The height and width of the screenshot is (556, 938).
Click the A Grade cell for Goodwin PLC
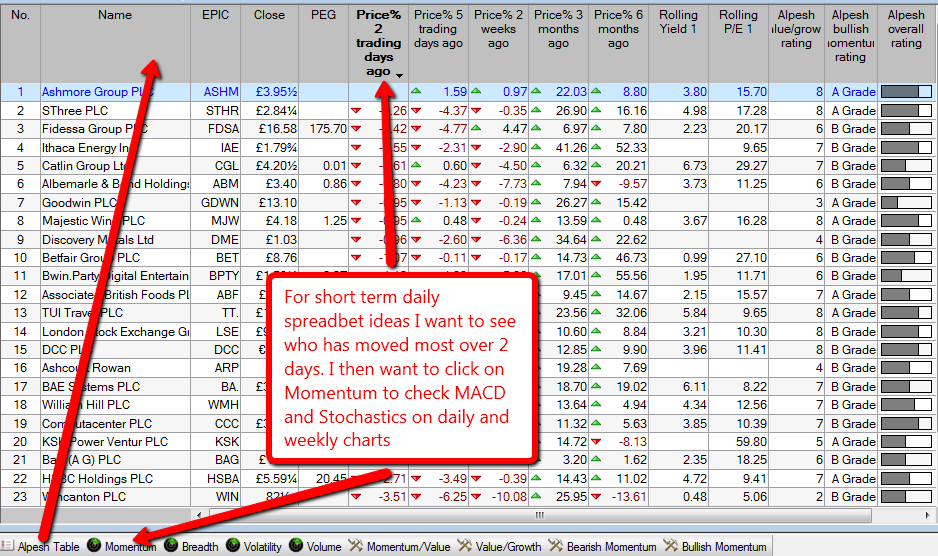click(853, 202)
